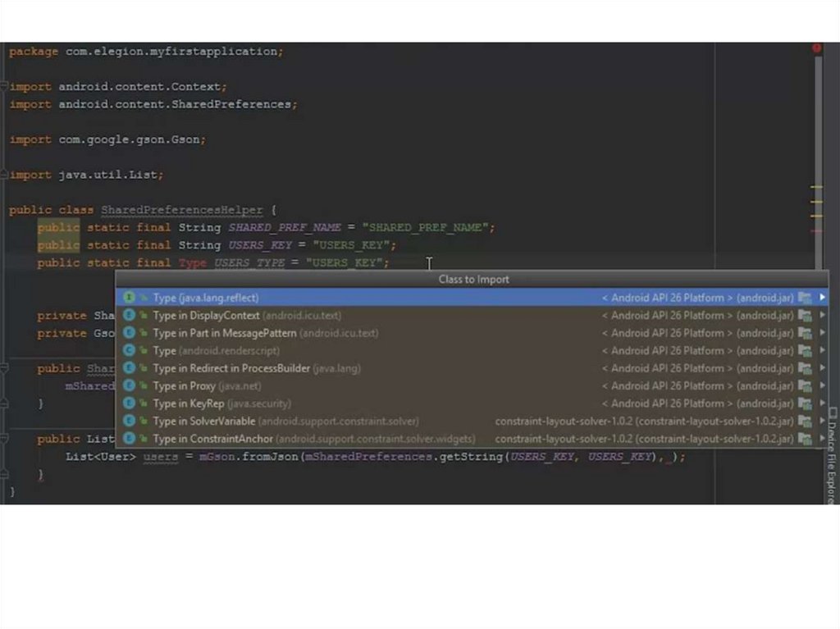This screenshot has height=629, width=840.
Task: Click getString method call in code
Action: pos(472,457)
